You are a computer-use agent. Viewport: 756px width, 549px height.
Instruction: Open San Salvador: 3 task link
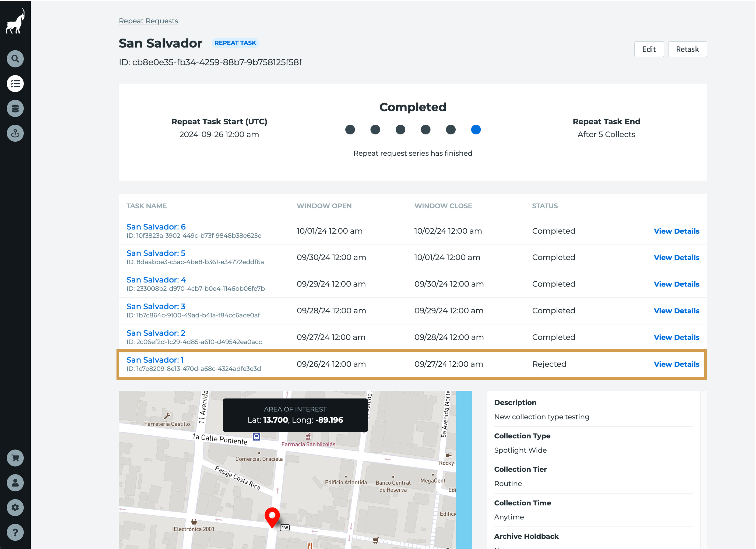(156, 306)
